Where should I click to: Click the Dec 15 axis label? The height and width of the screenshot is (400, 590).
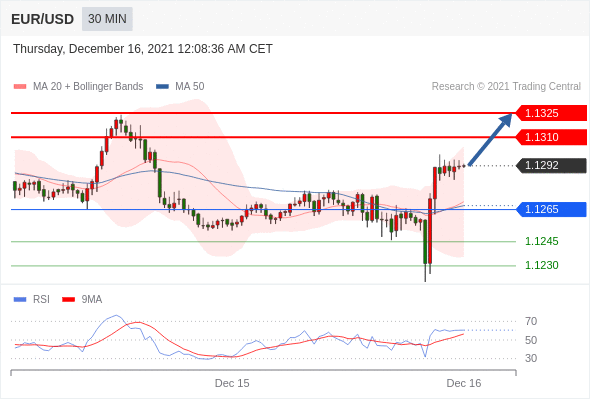(x=232, y=383)
